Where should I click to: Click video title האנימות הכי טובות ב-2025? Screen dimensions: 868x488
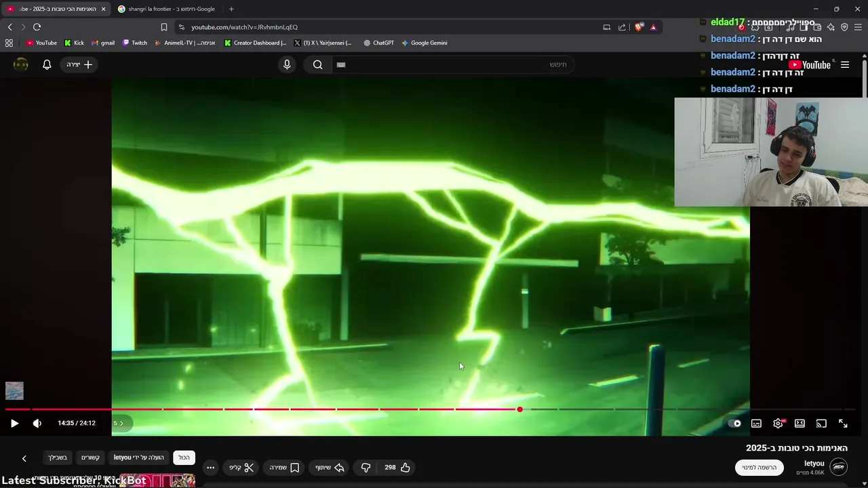point(797,448)
